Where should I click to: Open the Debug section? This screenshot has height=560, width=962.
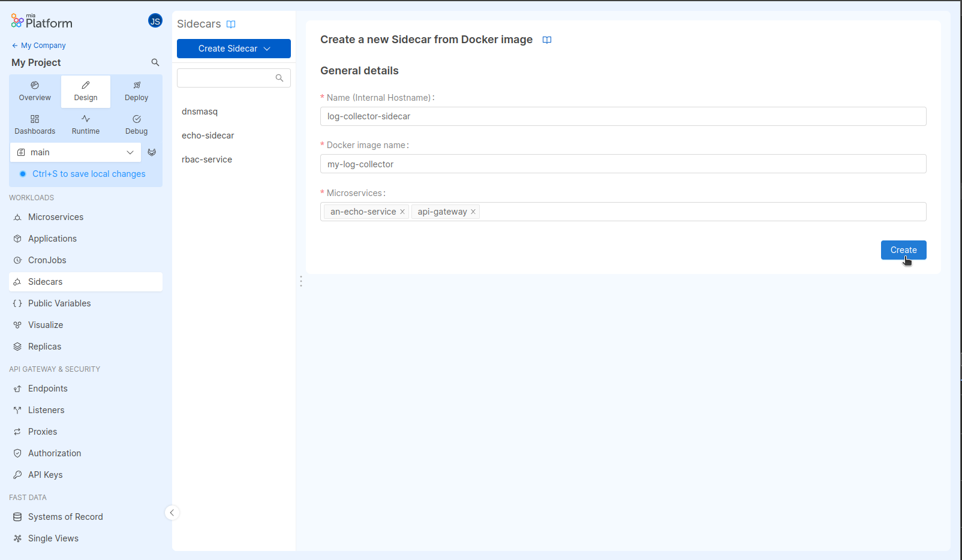coord(136,125)
